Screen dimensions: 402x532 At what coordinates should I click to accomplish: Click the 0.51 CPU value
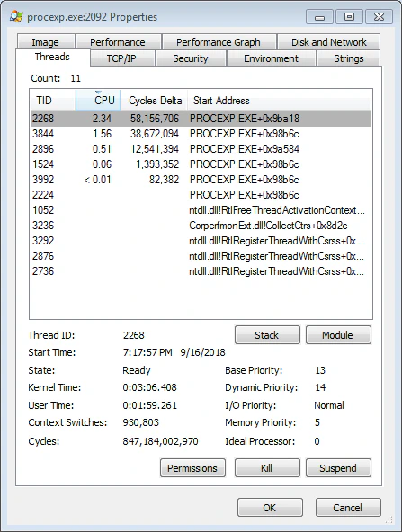(x=102, y=149)
